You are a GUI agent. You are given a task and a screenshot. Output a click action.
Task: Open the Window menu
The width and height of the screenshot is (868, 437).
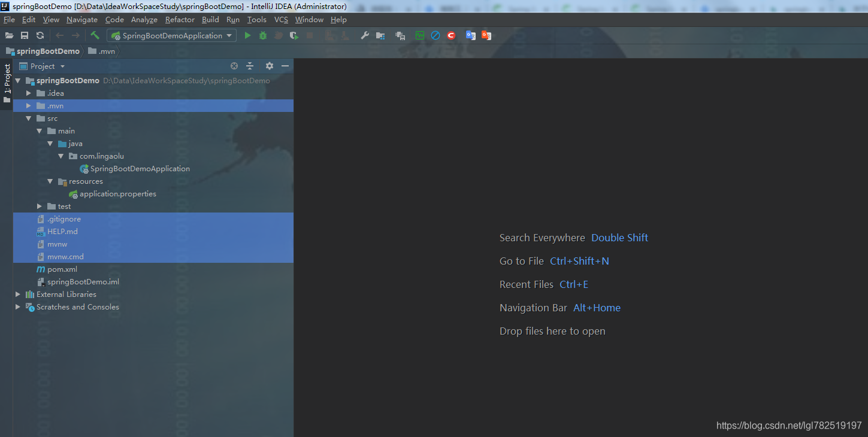[310, 20]
